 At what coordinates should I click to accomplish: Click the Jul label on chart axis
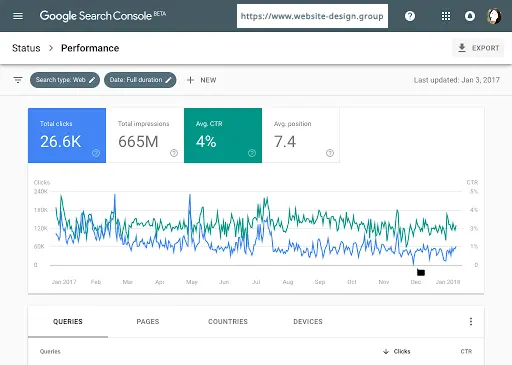coord(256,282)
